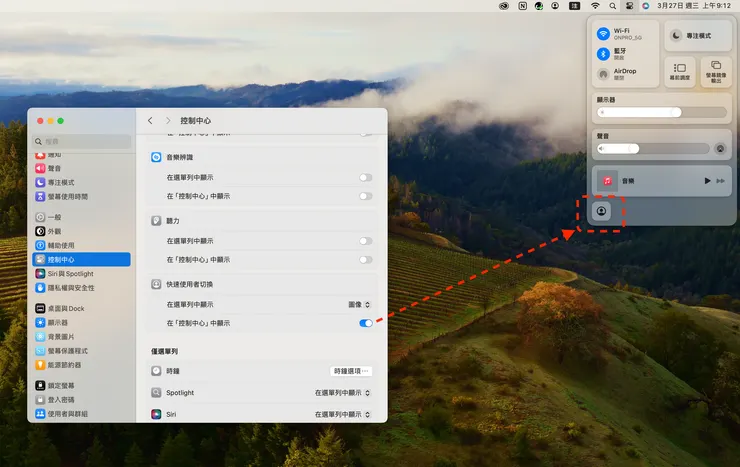Viewport: 740px width, 467px height.
Task: Open General (一般) settings in sidebar
Action: click(82, 217)
